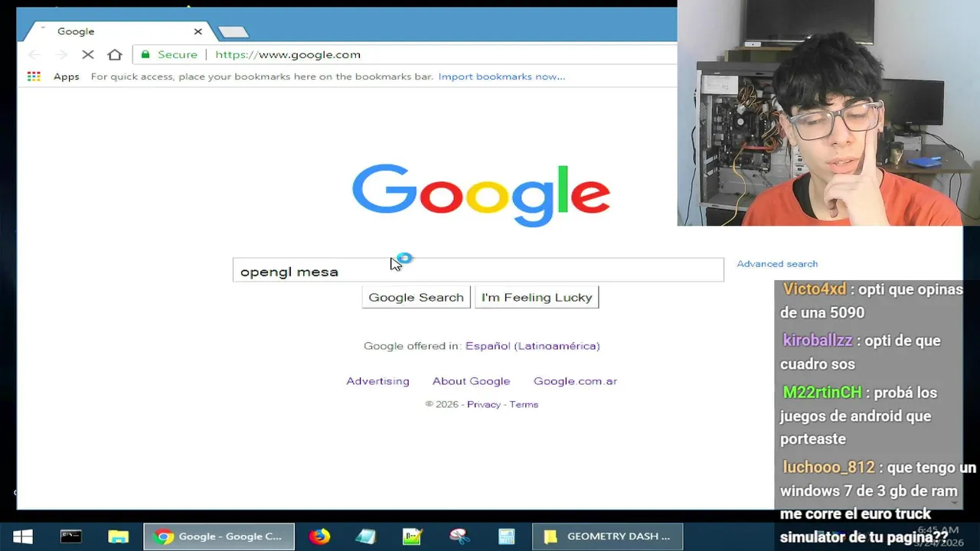980x551 pixels.
Task: Switch to the Google Chrome taskbar window
Action: 219,536
